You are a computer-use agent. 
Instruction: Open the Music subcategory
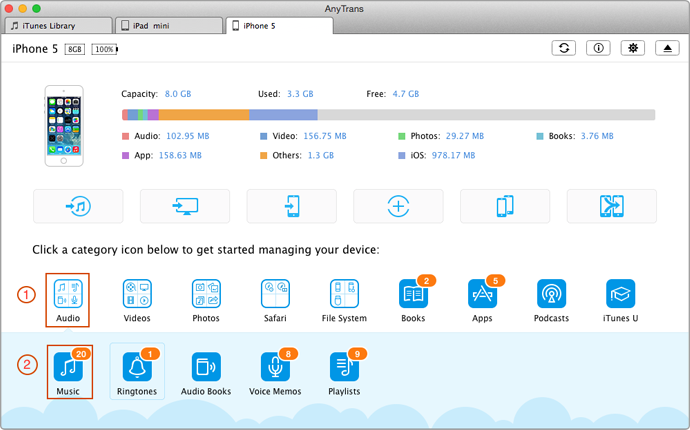coord(69,372)
